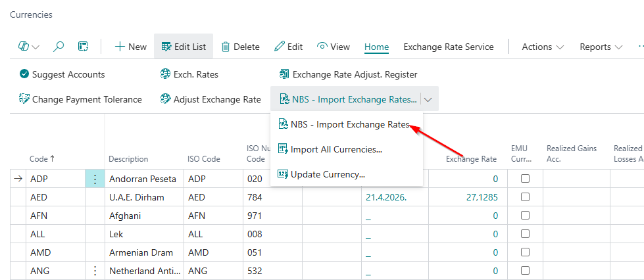Toggle EMU Currency checkbox for AED row
This screenshot has height=280, width=644.
[x=525, y=197]
